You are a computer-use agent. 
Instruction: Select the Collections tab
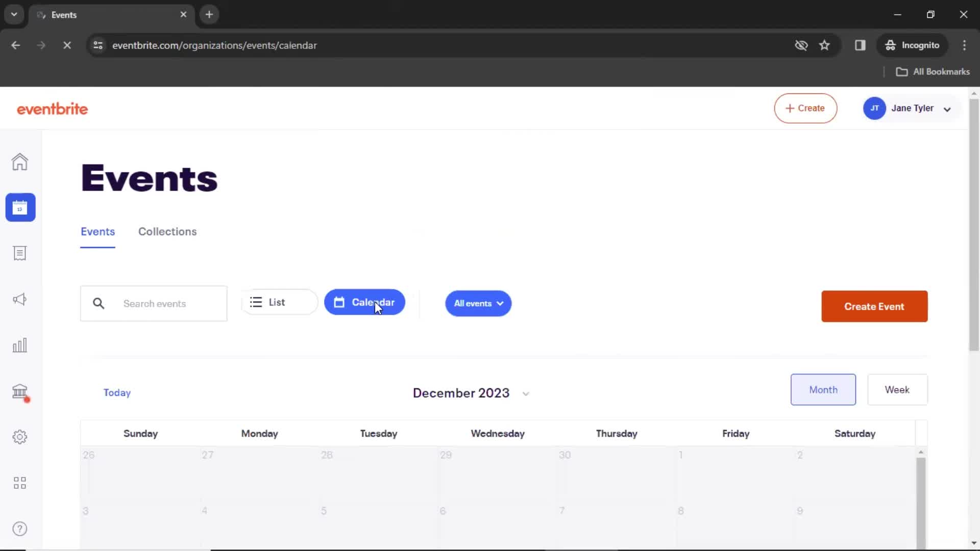(x=167, y=232)
